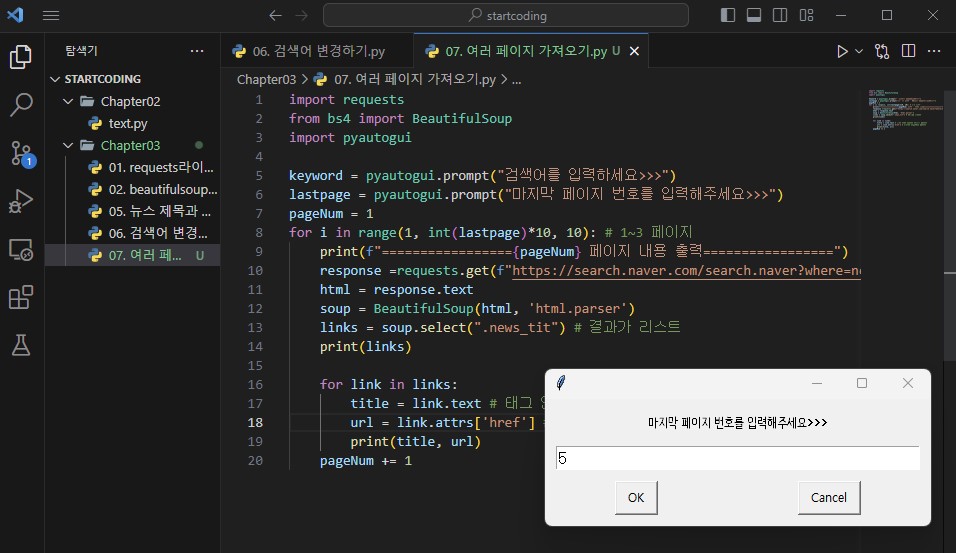This screenshot has height=553, width=956.
Task: Open editor More Actions ellipsis
Action: (934, 51)
